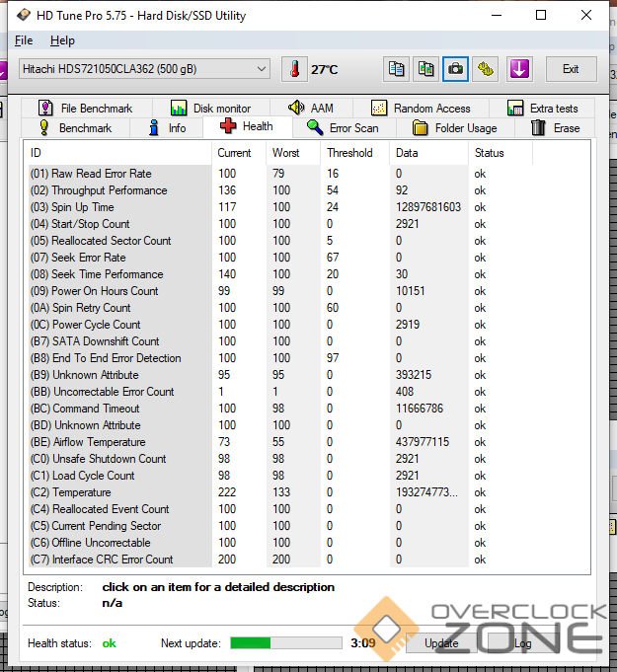Click the 12897681603 data value
Image resolution: width=617 pixels, height=672 pixels.
pyautogui.click(x=427, y=207)
